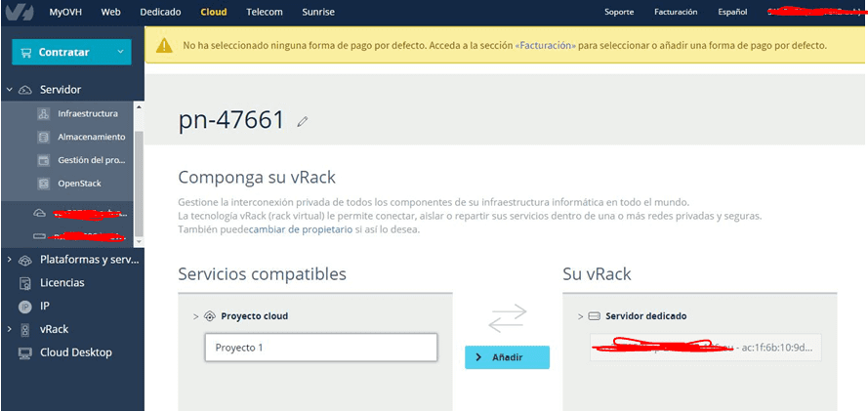Click the cambiar de propietario link
The width and height of the screenshot is (868, 412).
tap(301, 229)
